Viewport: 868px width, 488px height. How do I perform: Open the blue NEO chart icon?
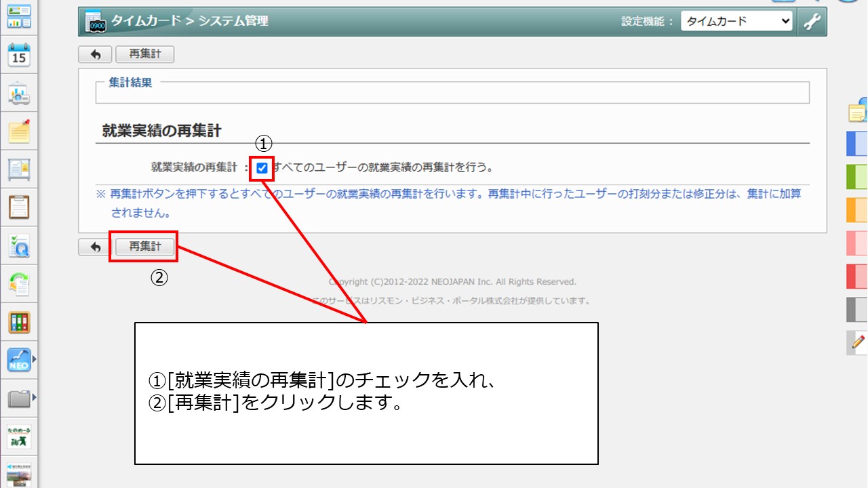[19, 360]
